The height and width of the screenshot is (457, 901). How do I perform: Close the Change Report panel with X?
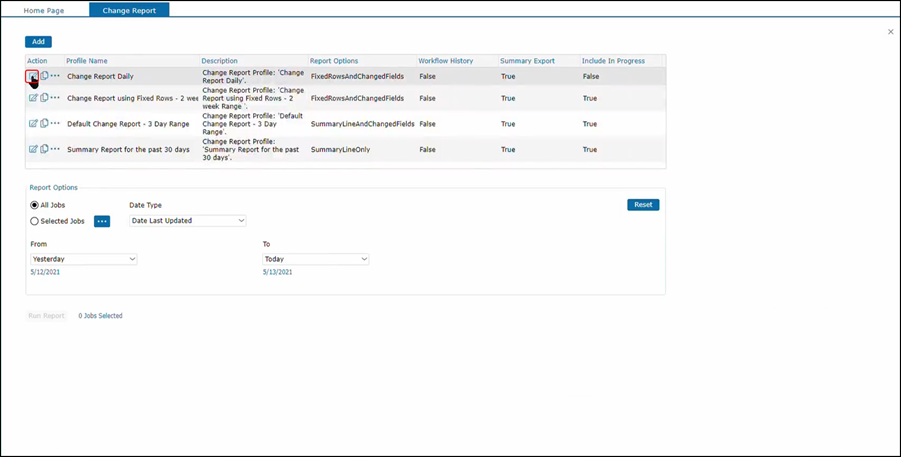[891, 32]
